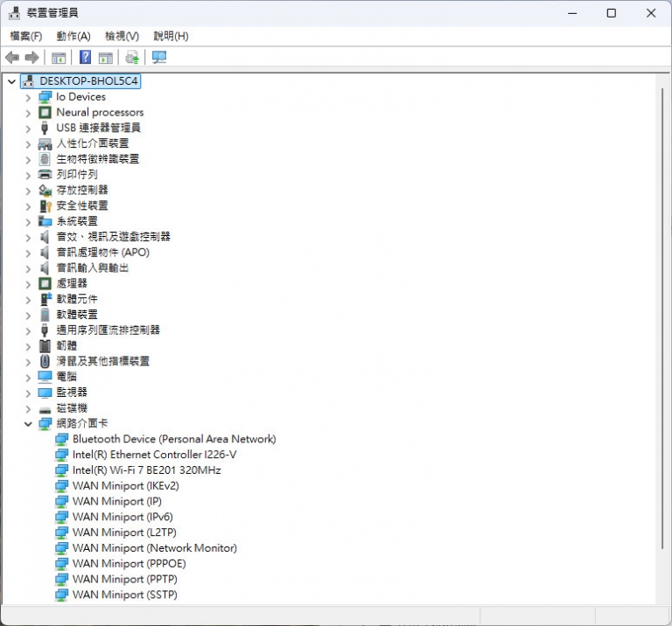Click the Intel Ethernet Controller I226-V icon

pos(62,455)
